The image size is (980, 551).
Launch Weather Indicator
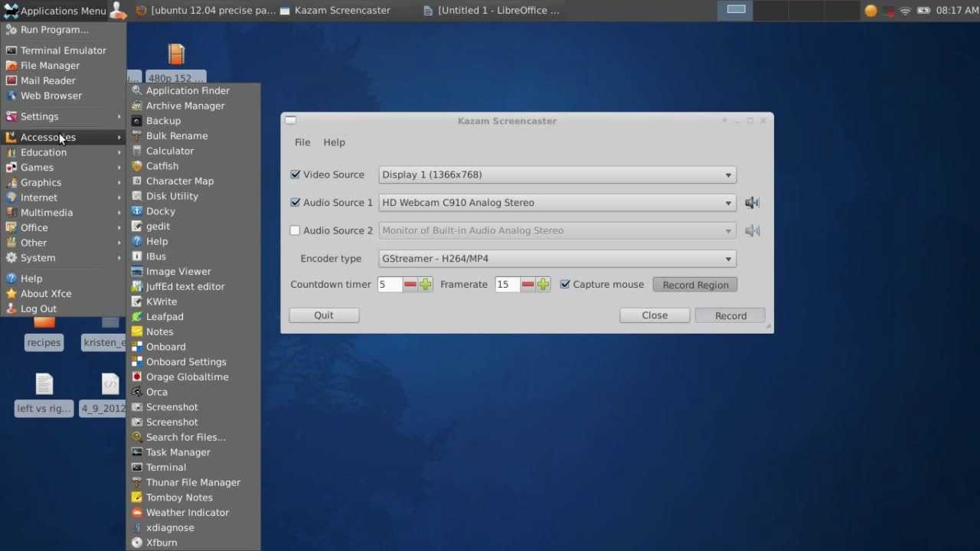(x=193, y=513)
